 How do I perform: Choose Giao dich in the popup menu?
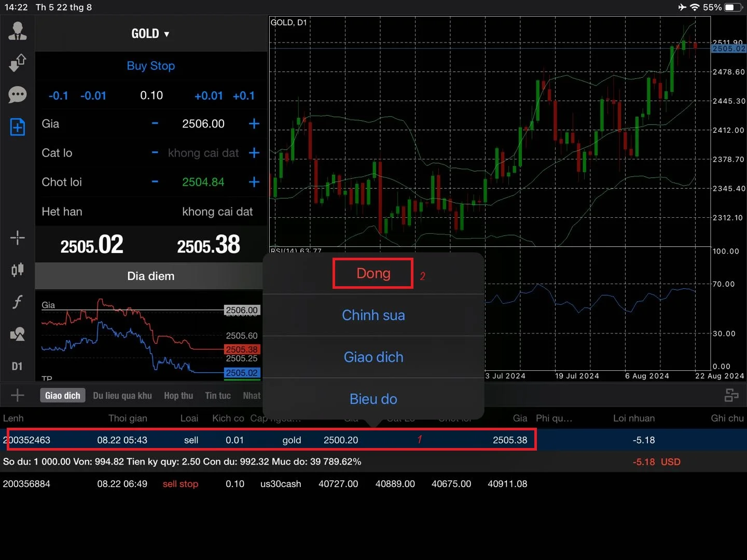pyautogui.click(x=374, y=357)
